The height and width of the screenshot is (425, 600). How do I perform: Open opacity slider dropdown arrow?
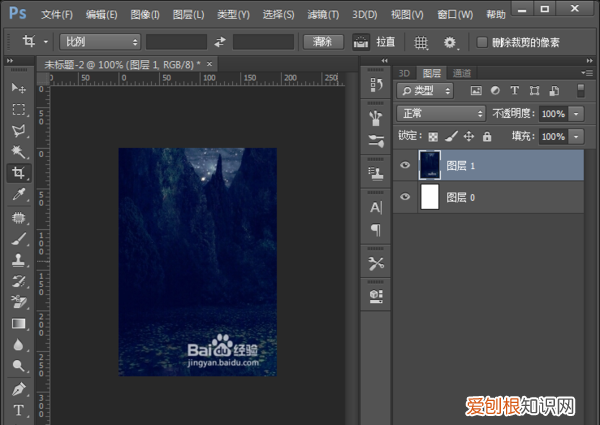[576, 114]
